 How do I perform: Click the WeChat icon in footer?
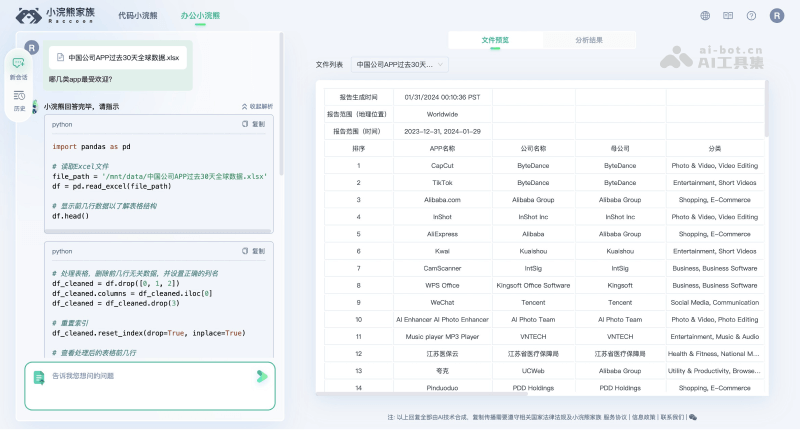coord(693,417)
